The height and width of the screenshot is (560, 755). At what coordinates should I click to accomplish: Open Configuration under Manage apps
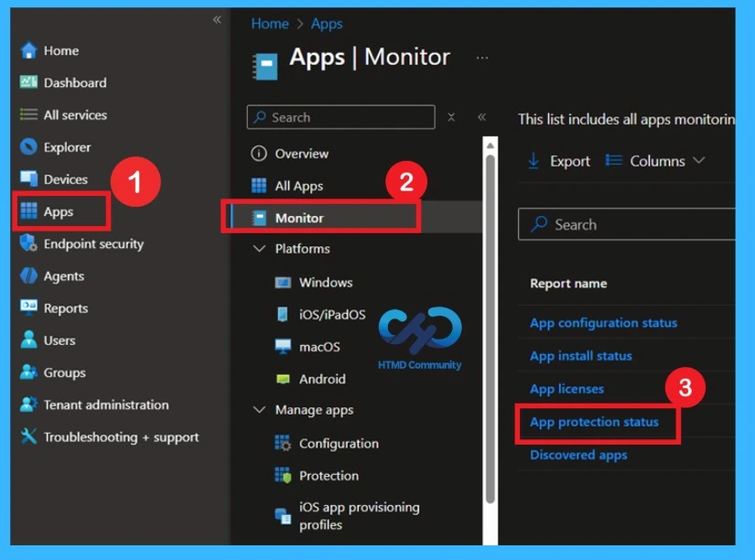pos(339,443)
